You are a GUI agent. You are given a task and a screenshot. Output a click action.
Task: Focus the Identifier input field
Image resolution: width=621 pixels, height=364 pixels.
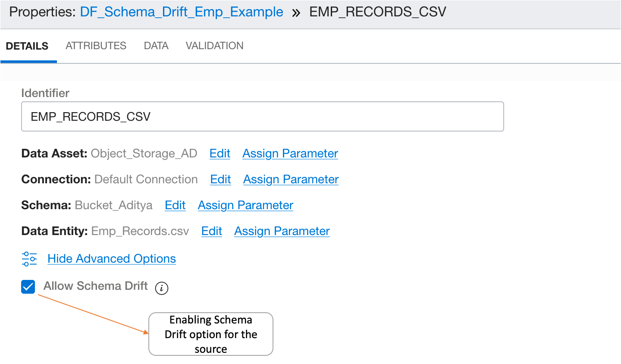[262, 116]
